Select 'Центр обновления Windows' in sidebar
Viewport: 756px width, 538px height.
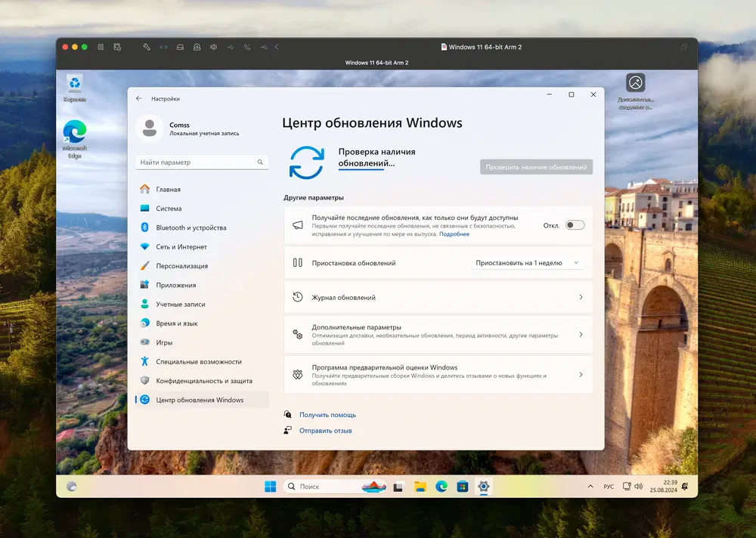tap(202, 400)
